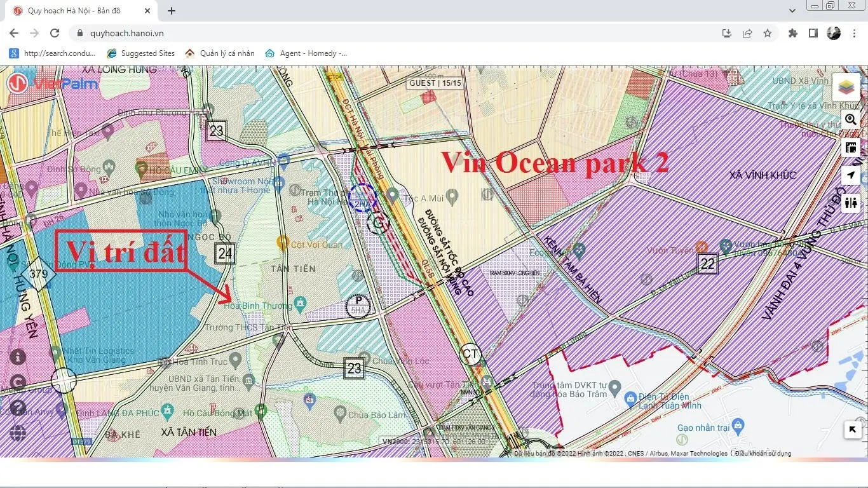This screenshot has width=868, height=488.
Task: Click the diagonal arrow collapse button bottom right
Action: coord(852,430)
